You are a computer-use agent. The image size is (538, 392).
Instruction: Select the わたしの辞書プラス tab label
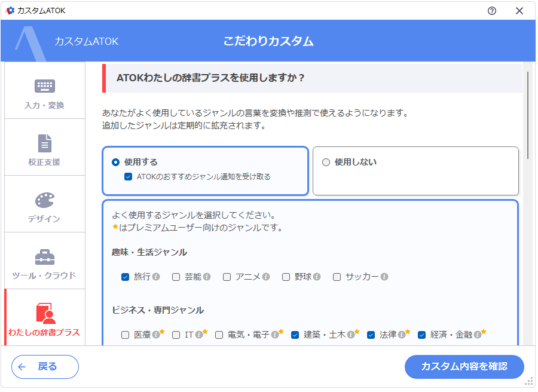(44, 332)
